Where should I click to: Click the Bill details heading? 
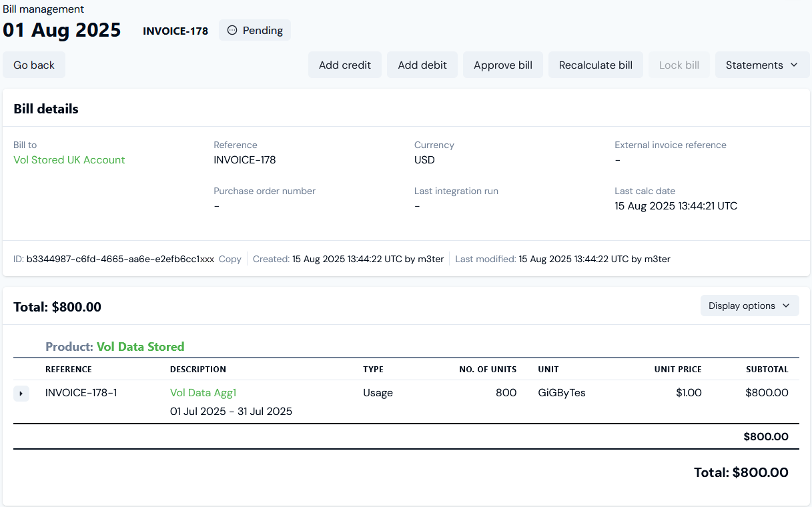(x=46, y=109)
